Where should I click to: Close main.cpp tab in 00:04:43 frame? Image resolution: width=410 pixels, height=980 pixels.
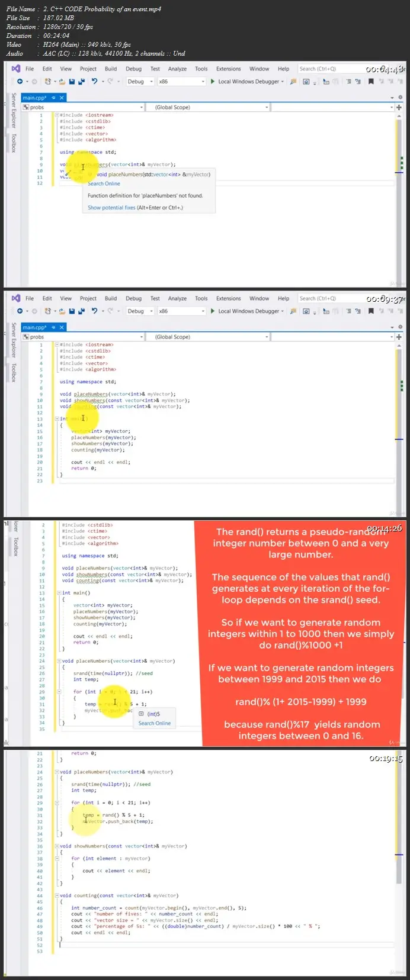coord(62,98)
